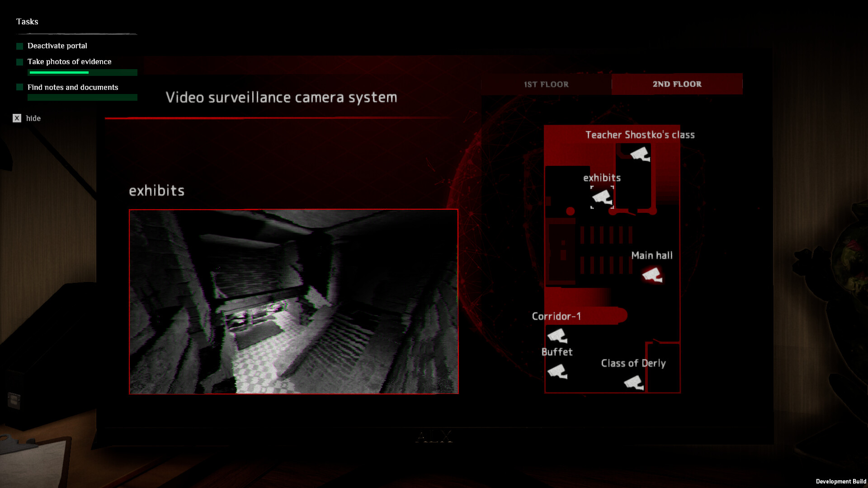This screenshot has width=868, height=488.
Task: Open the exhibits camera feed preview
Action: 293,302
